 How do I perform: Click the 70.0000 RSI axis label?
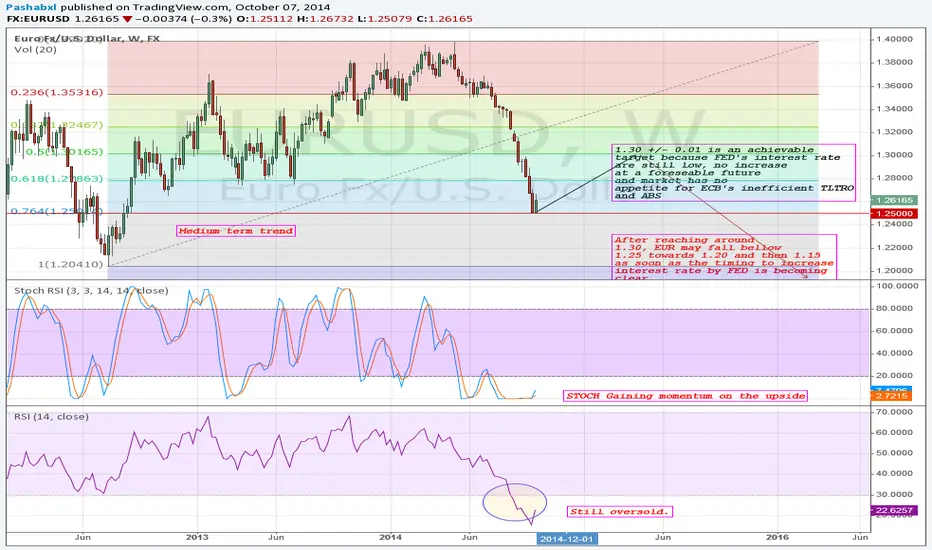click(894, 411)
